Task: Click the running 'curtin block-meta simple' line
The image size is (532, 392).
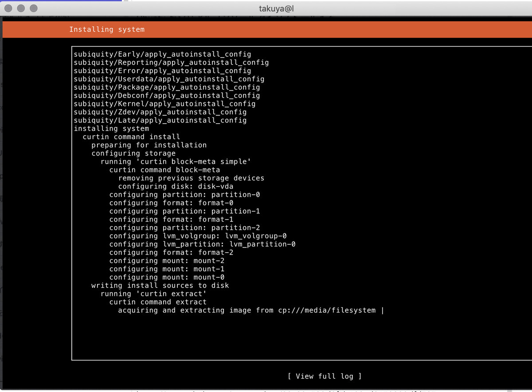Action: click(176, 161)
